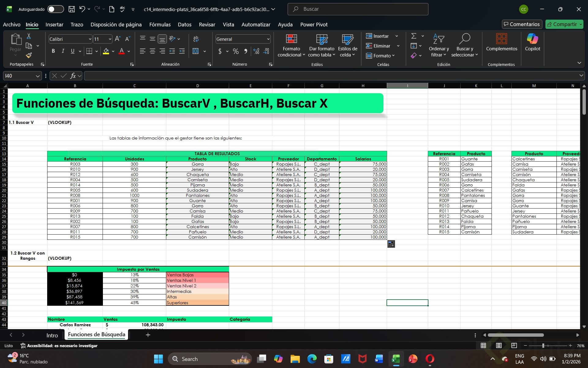This screenshot has height=368, width=588.
Task: Open Formato condicional menu
Action: click(291, 46)
